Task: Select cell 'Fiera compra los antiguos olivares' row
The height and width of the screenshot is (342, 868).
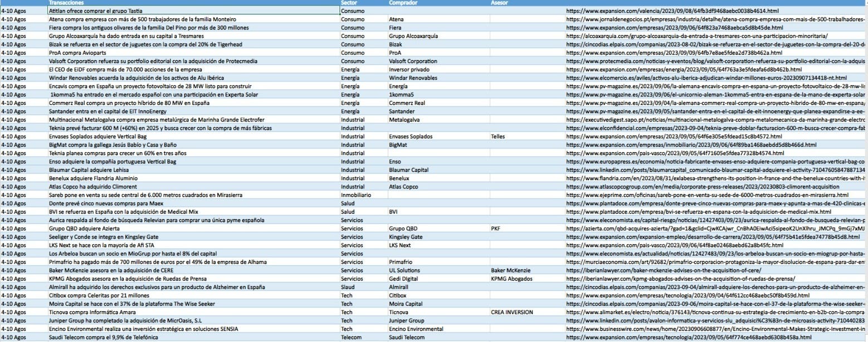Action: click(193, 27)
